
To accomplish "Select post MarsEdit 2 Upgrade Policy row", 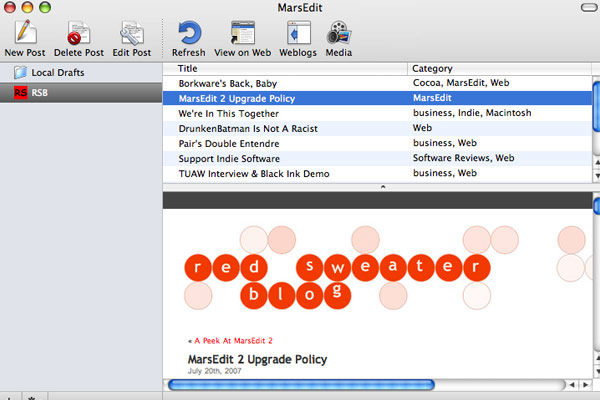I will (x=377, y=98).
